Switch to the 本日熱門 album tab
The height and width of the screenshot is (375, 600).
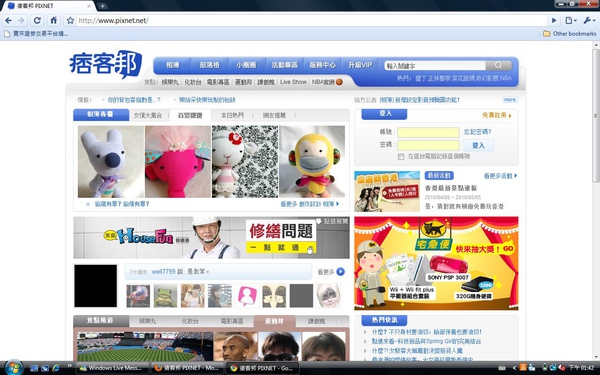click(x=232, y=115)
